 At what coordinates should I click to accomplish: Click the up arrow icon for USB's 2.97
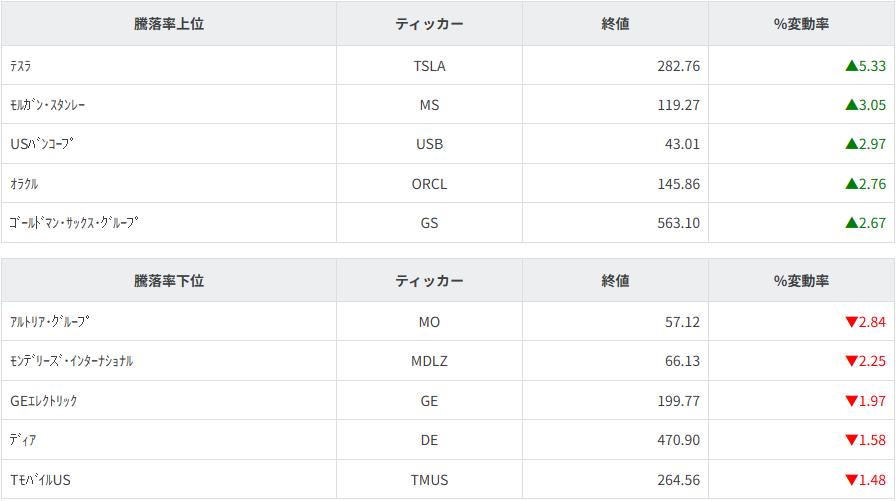coord(851,144)
